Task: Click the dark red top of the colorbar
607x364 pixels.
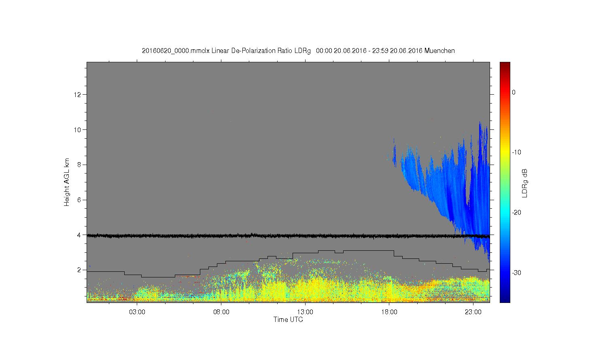Action: (505, 65)
